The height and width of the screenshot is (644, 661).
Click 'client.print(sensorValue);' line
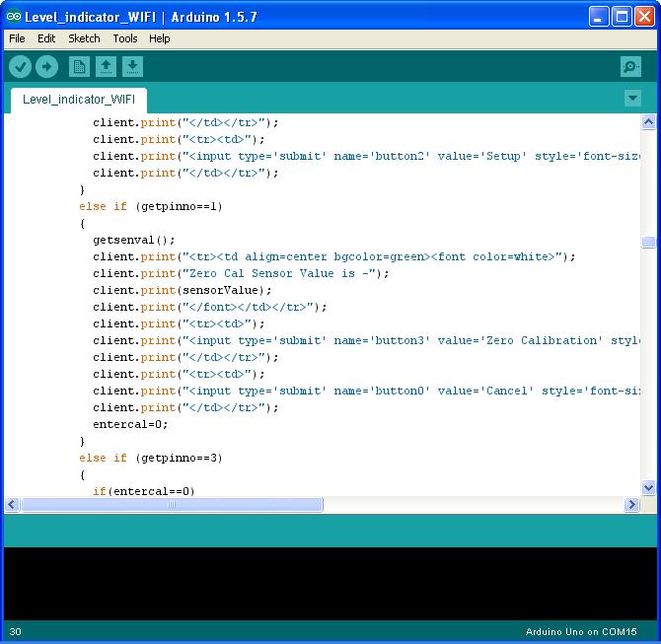tap(183, 290)
